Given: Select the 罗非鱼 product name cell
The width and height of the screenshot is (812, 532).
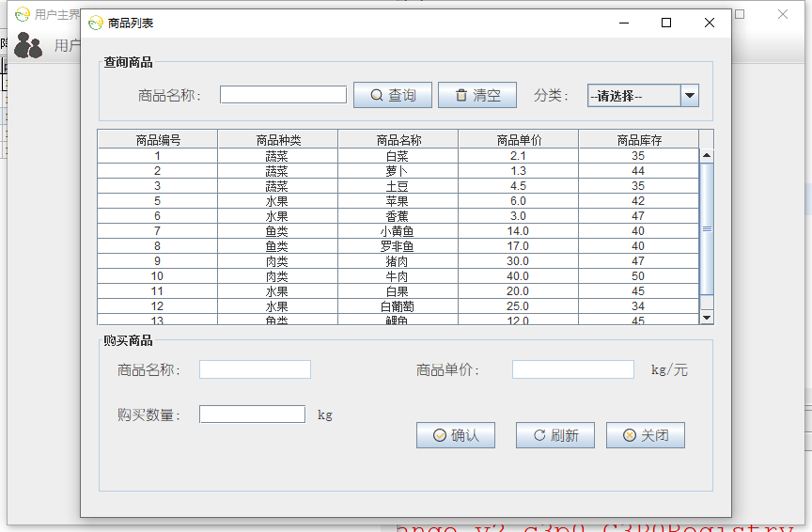Looking at the screenshot, I should pos(398,246).
